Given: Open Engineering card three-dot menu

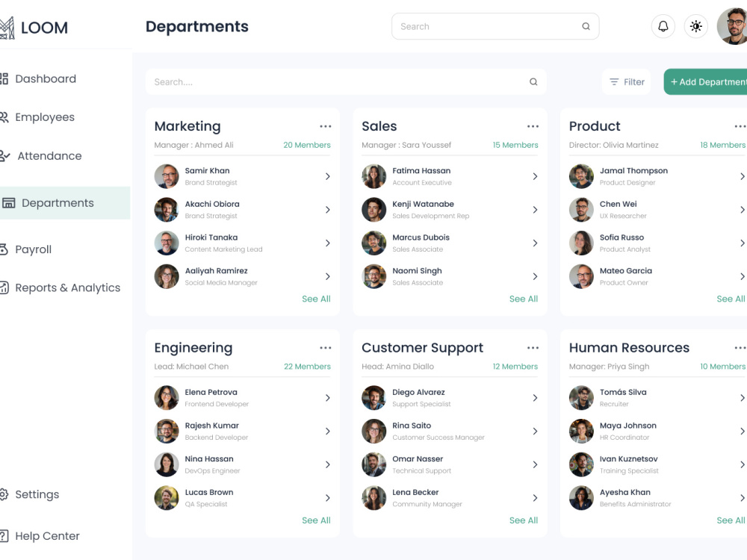Looking at the screenshot, I should coord(326,348).
